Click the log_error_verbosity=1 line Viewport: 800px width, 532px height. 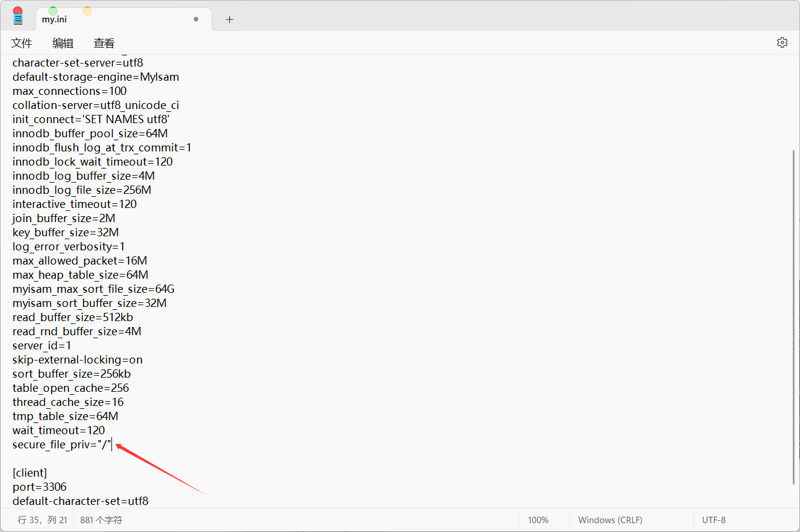point(68,247)
